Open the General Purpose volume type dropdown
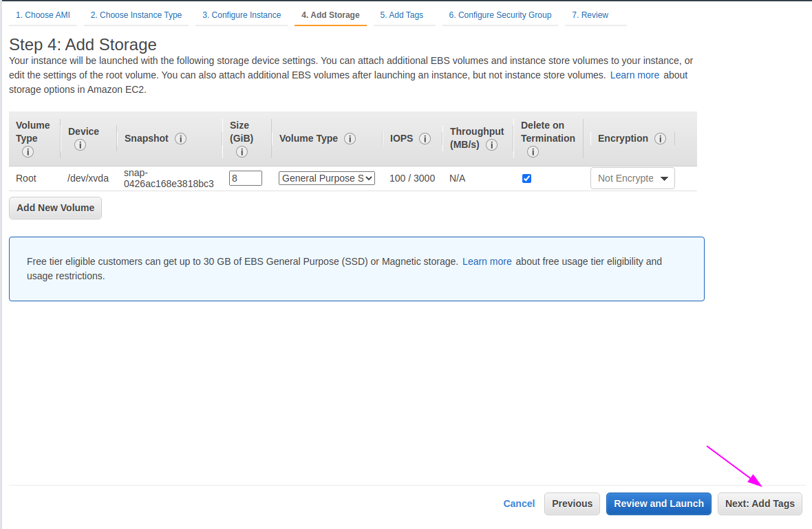 [x=327, y=178]
